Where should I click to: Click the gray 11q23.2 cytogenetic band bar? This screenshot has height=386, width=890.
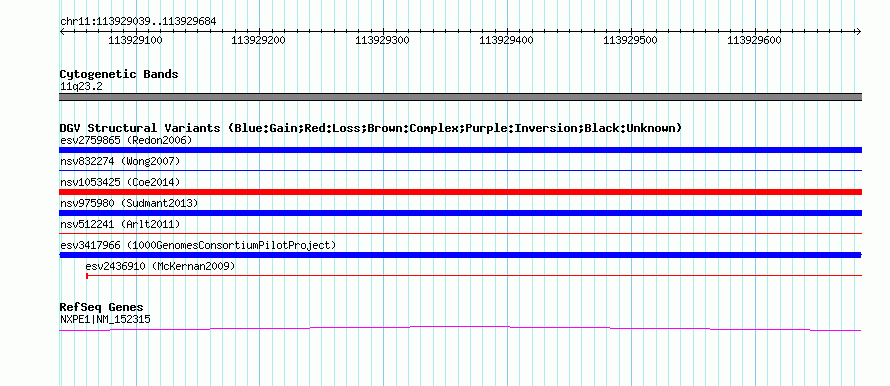(460, 97)
